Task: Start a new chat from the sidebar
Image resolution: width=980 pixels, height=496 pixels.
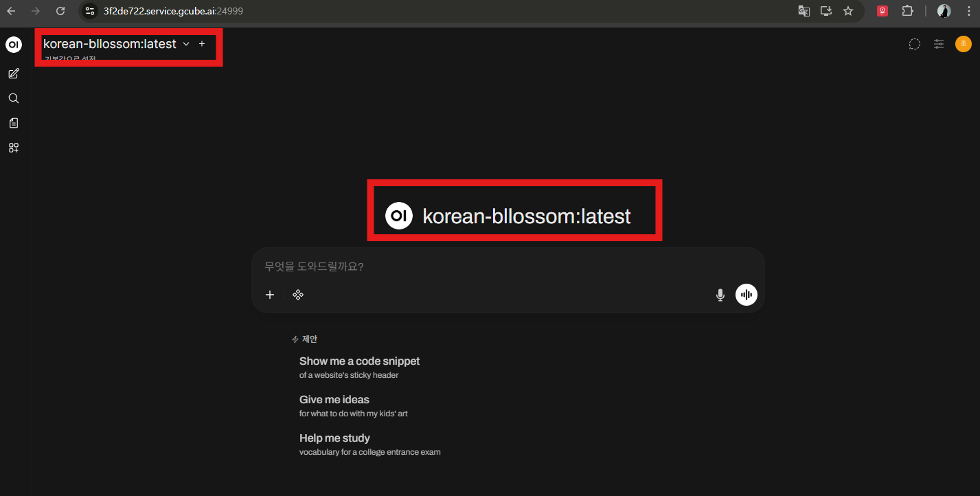Action: click(13, 74)
